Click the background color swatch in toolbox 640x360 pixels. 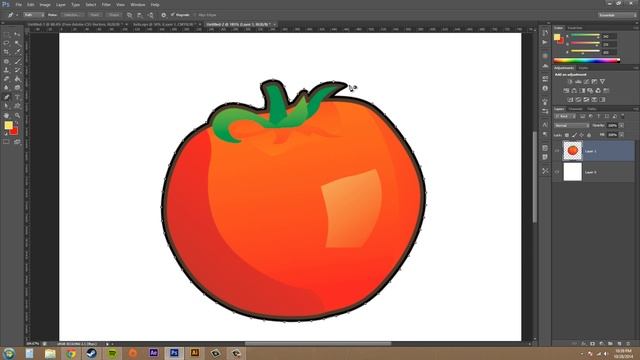(x=15, y=132)
